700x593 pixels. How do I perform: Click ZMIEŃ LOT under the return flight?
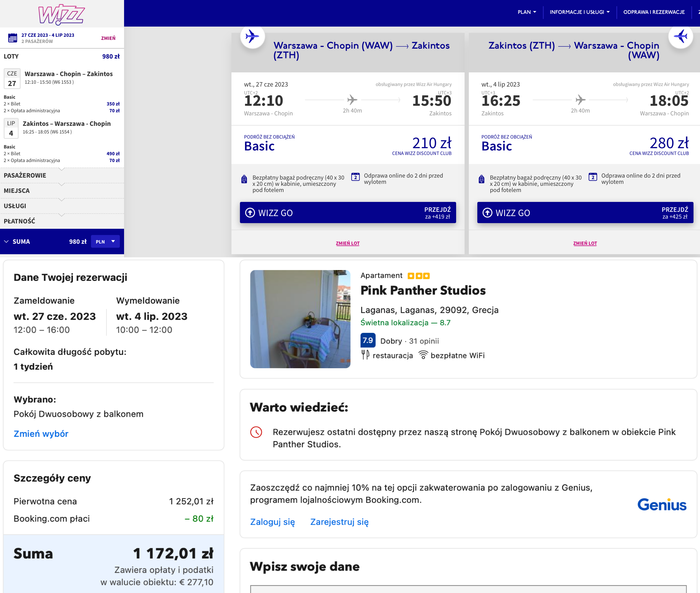[585, 243]
